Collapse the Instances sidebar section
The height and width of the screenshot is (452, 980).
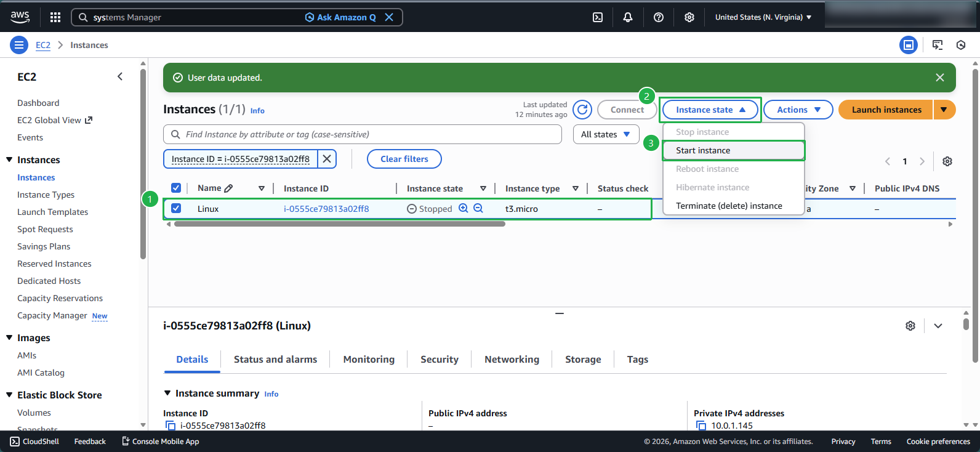pyautogui.click(x=9, y=159)
